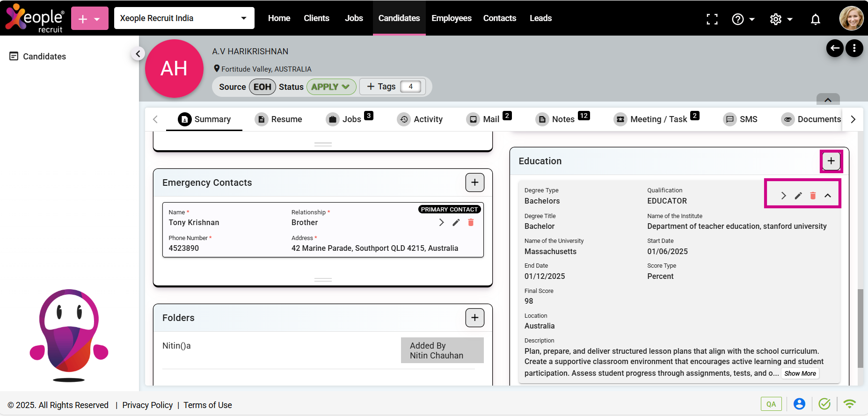Open the Privacy Policy link
The width and height of the screenshot is (868, 416).
pos(147,405)
